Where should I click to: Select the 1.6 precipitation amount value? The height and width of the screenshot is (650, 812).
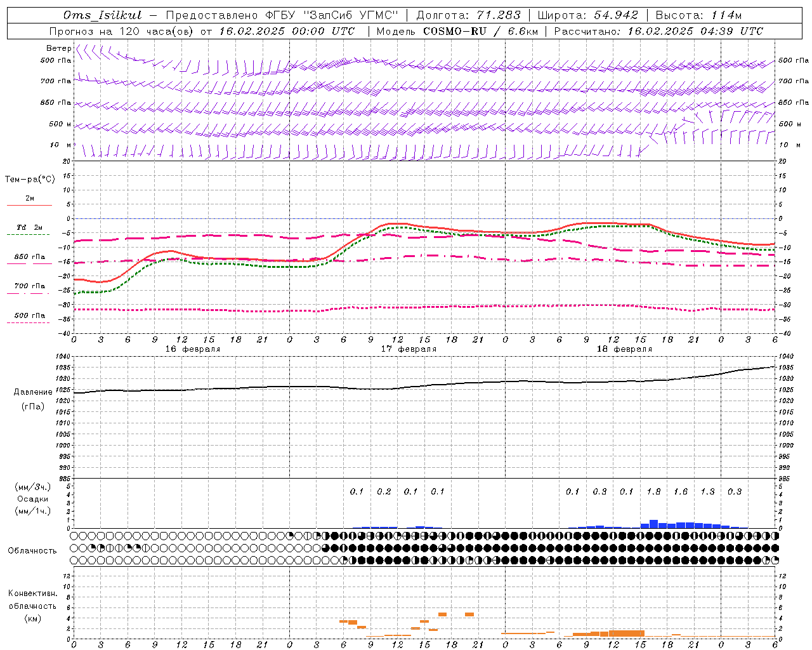[x=681, y=491]
